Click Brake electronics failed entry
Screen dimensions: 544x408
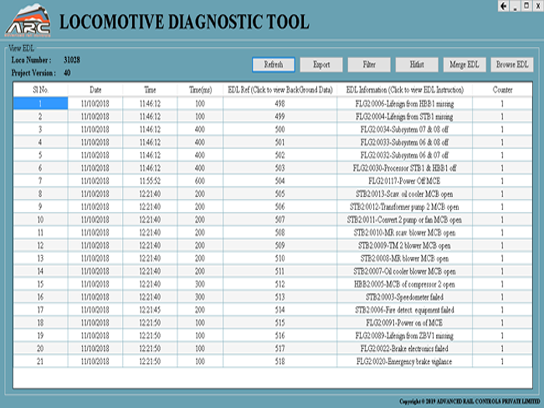pyautogui.click(x=405, y=348)
